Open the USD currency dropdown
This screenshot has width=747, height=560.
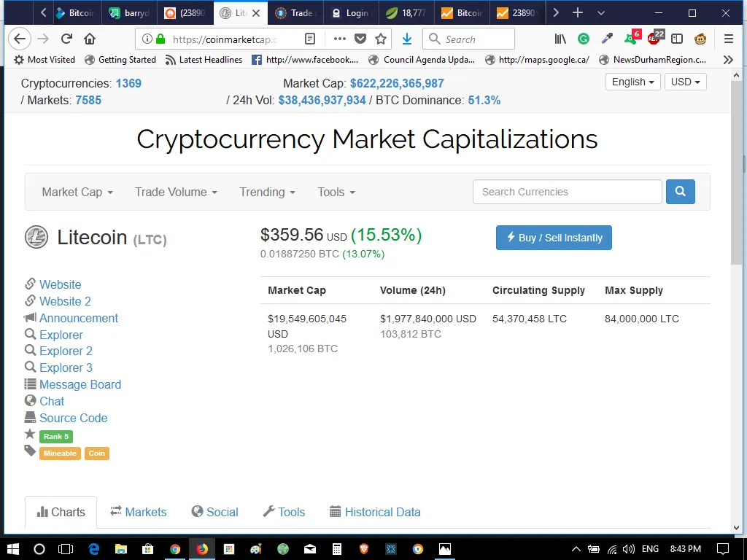click(685, 82)
